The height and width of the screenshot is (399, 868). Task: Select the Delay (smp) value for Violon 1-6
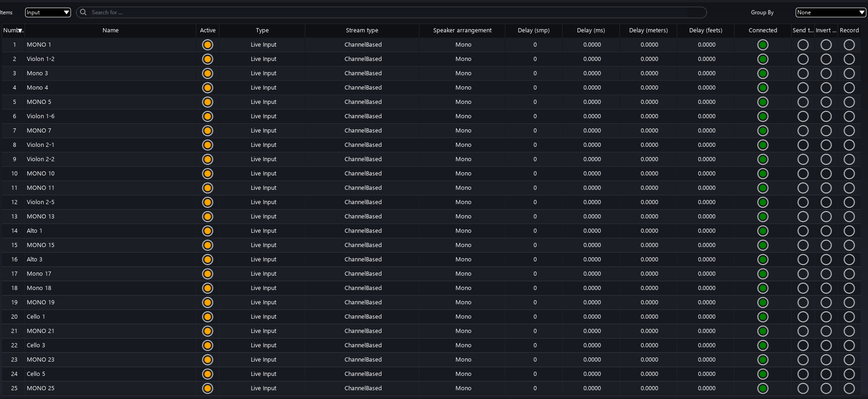(534, 116)
